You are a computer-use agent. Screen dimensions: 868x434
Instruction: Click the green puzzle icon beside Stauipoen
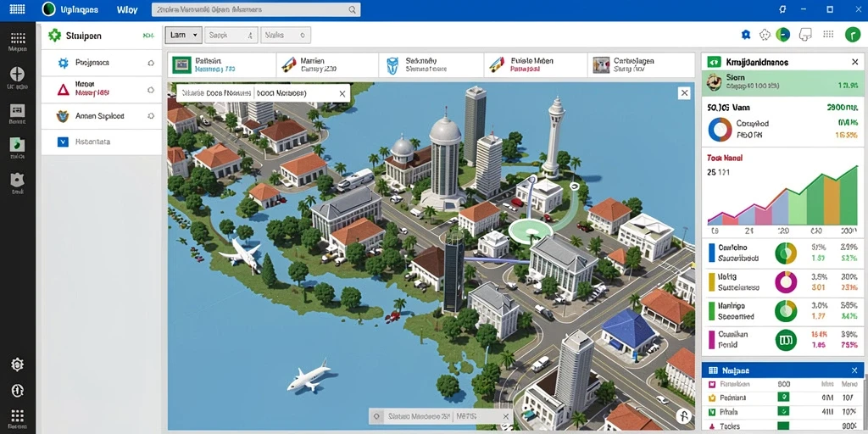54,36
